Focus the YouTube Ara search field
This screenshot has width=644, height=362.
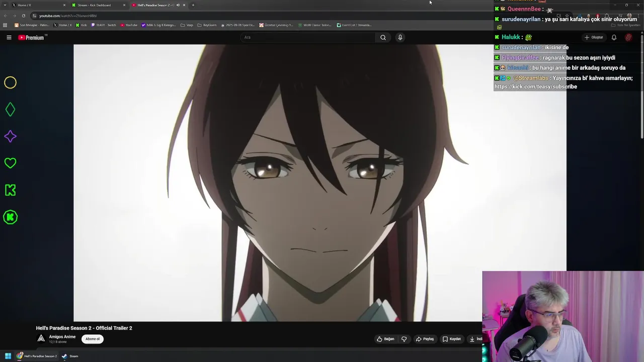pos(307,37)
